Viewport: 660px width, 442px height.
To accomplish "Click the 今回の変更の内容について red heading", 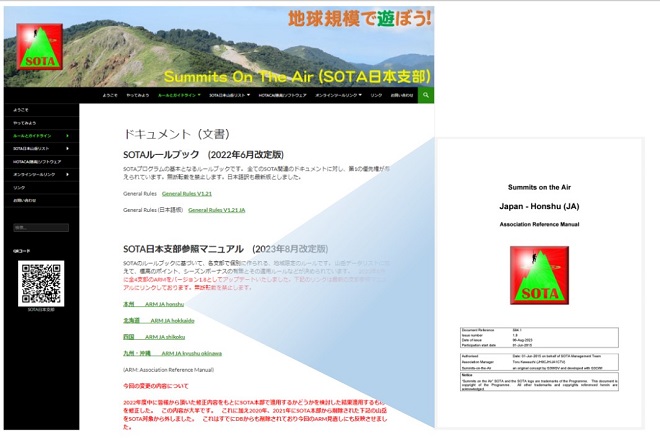I will (156, 386).
